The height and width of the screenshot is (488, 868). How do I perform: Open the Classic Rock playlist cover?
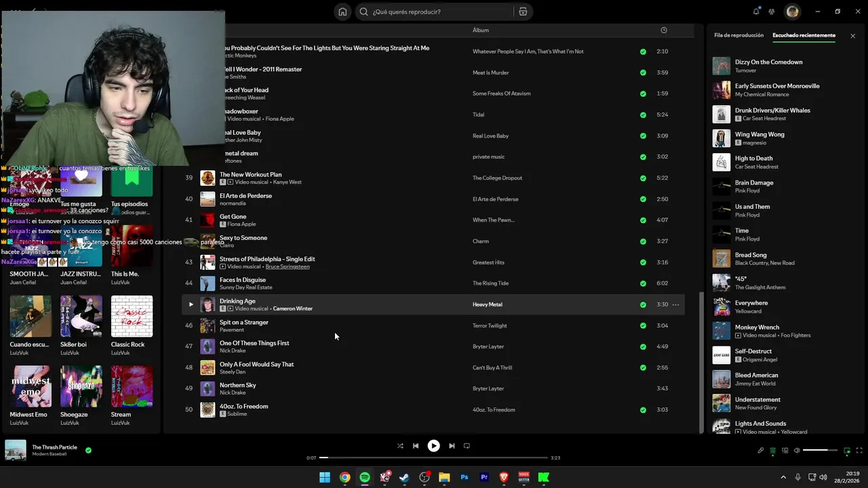(x=132, y=317)
